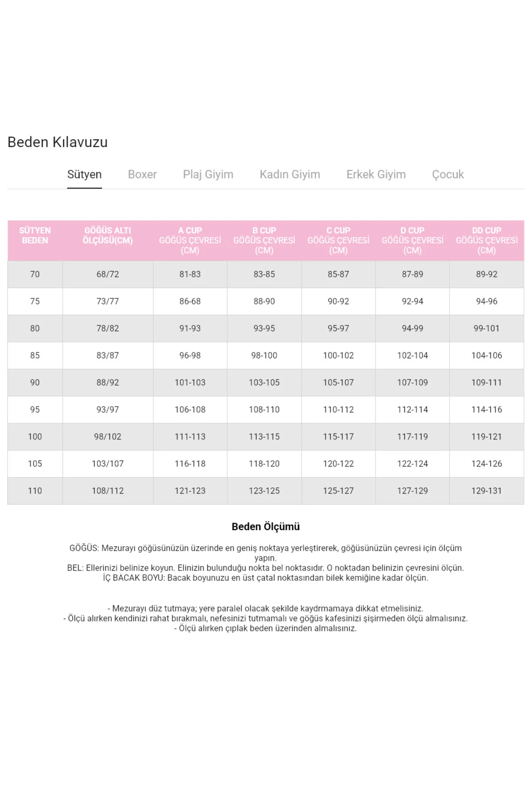Switch to the Kadın Giyim tab

tap(289, 174)
